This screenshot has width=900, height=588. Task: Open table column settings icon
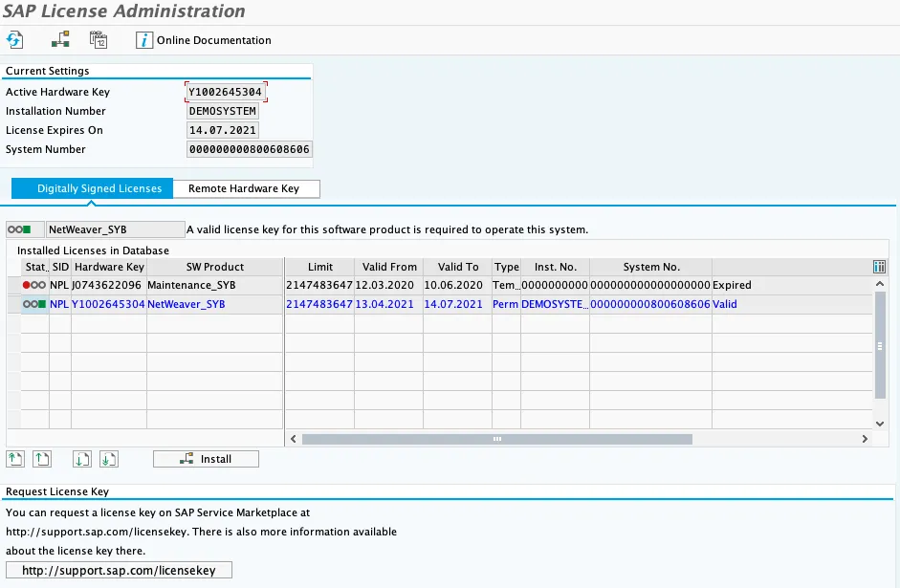click(x=880, y=267)
